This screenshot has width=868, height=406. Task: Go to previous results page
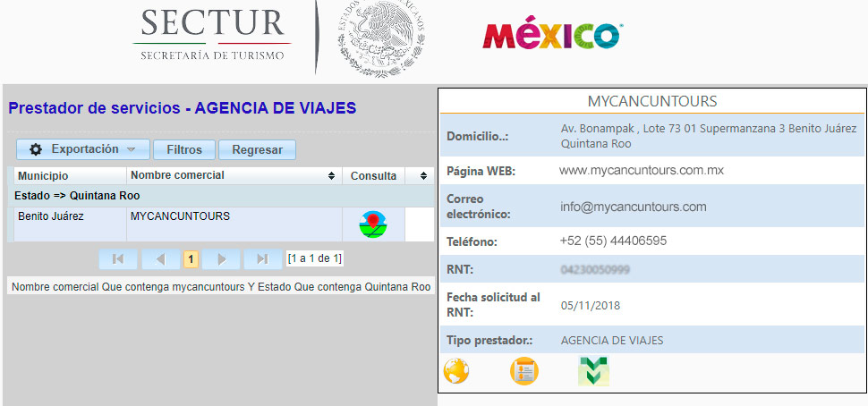point(160,258)
